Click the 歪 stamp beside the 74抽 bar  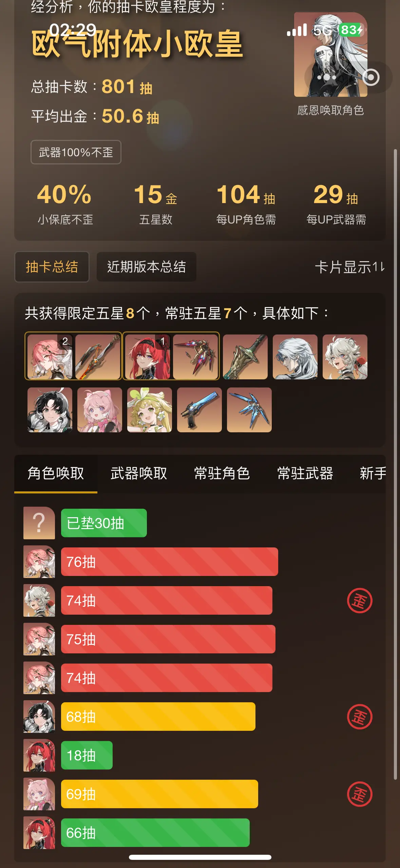pyautogui.click(x=360, y=600)
